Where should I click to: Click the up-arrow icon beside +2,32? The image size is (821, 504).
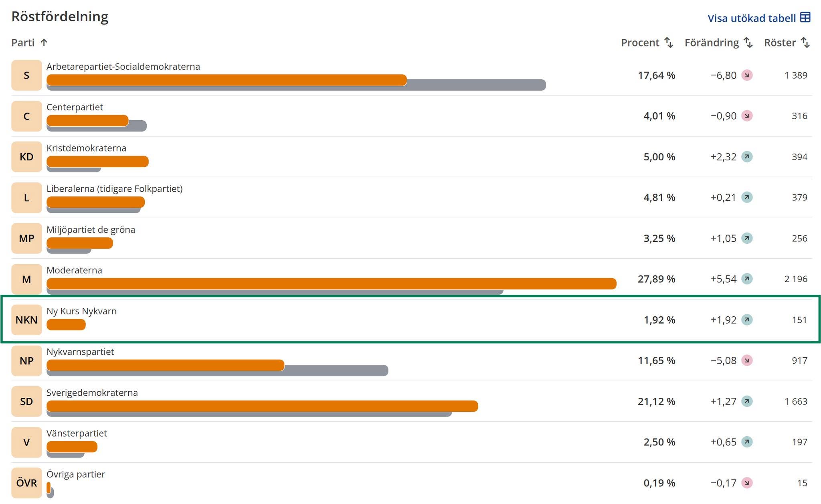(747, 157)
